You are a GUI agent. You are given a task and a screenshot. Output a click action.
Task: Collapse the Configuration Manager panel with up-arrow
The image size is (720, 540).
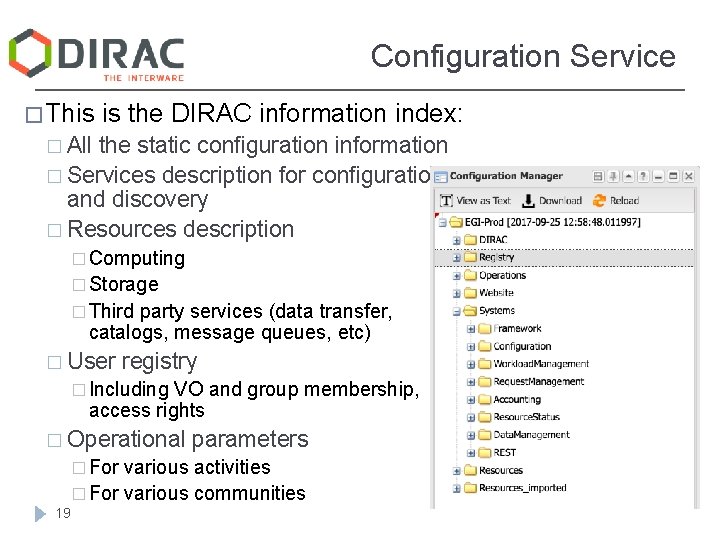(x=628, y=176)
